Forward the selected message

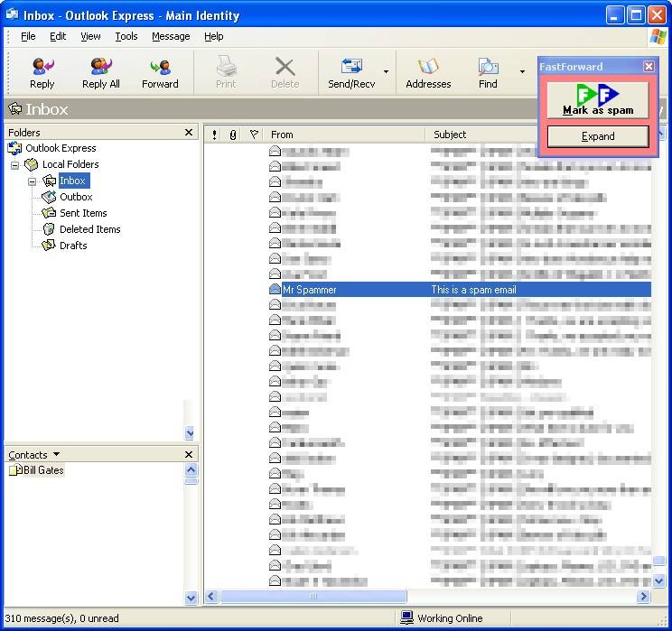[x=160, y=73]
